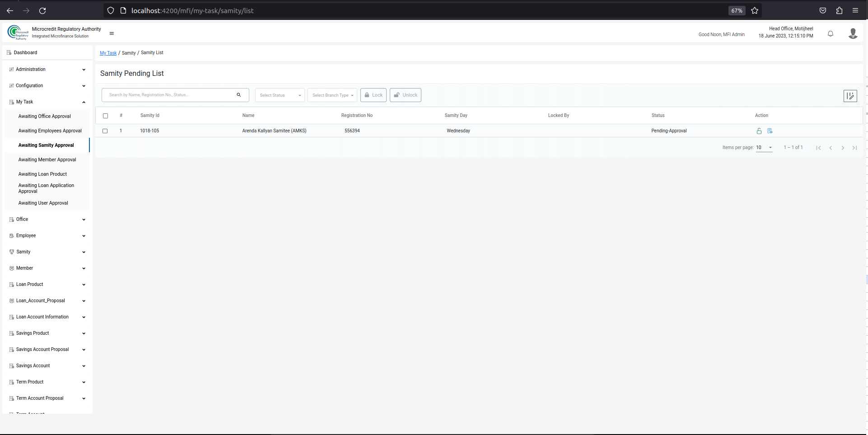Go to first page via the pagination icon

818,148
